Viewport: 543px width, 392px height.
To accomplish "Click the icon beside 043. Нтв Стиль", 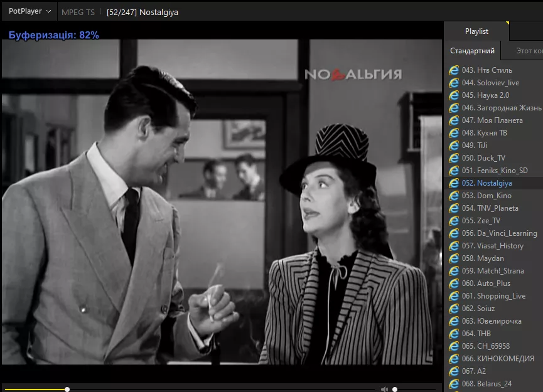I will tap(454, 70).
